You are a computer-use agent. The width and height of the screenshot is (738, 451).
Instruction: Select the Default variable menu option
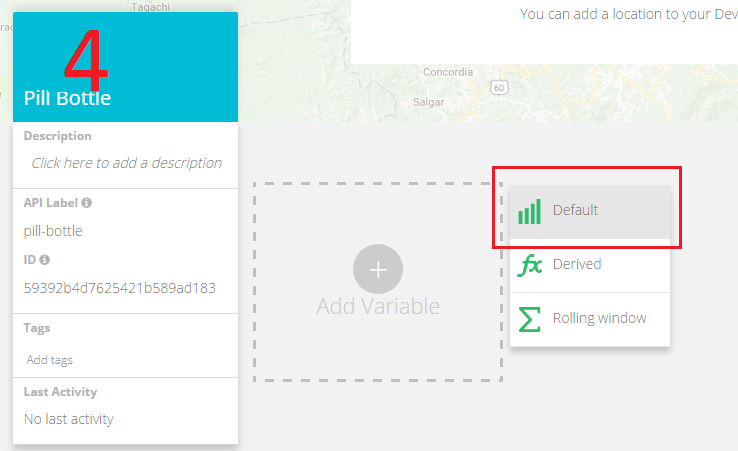575,211
